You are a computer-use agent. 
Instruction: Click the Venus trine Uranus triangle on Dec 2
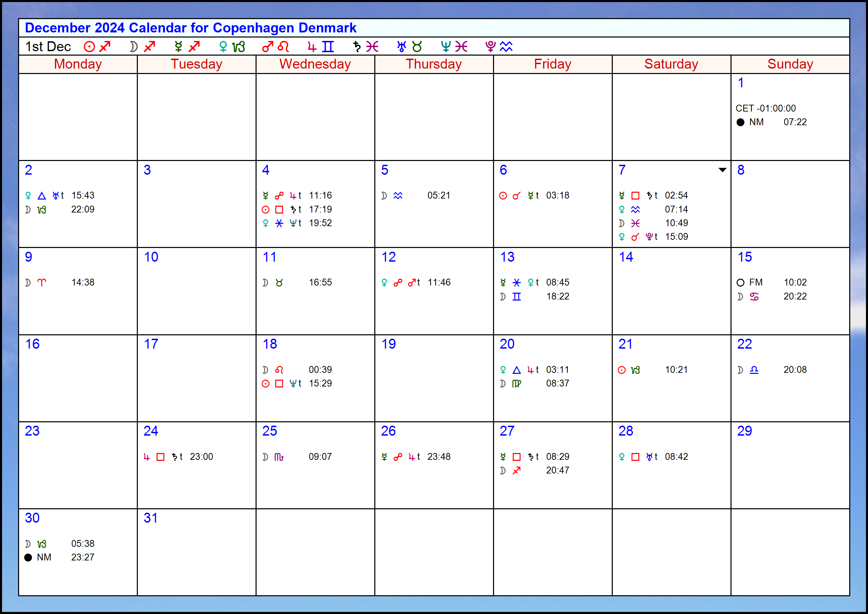[x=42, y=196]
